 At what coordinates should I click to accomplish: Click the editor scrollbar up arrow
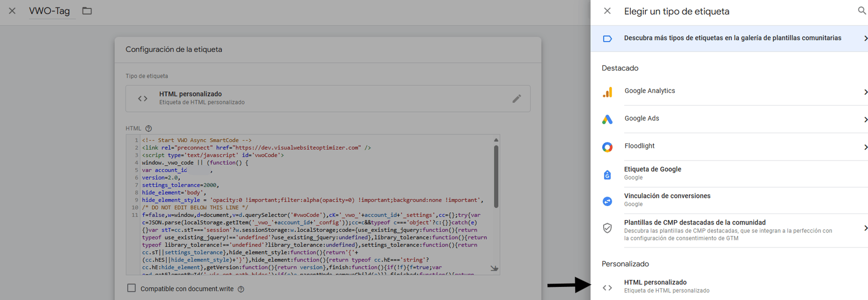[x=496, y=140]
